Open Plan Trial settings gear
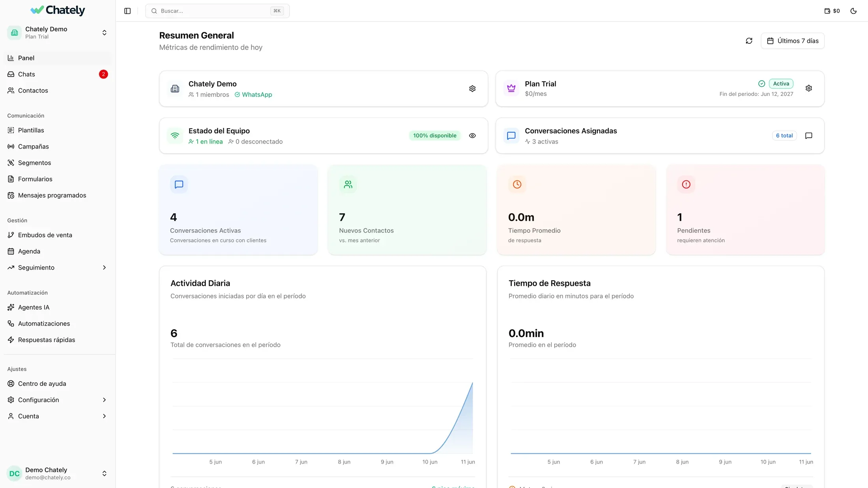This screenshot has width=868, height=488. (x=808, y=88)
